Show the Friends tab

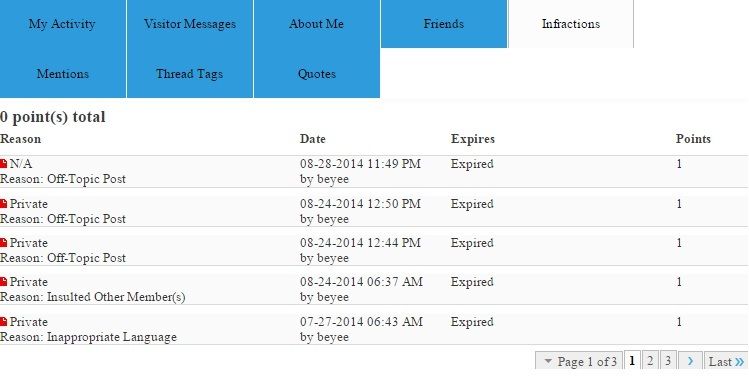click(444, 24)
